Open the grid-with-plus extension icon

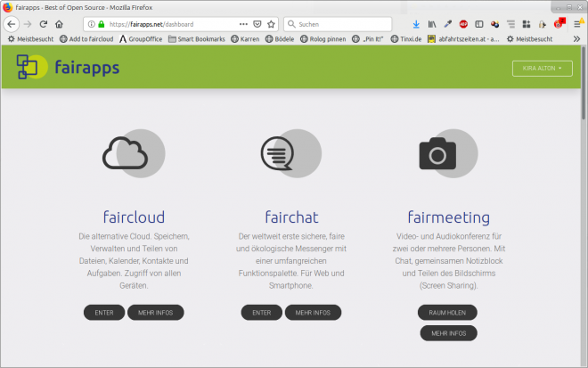tap(527, 24)
